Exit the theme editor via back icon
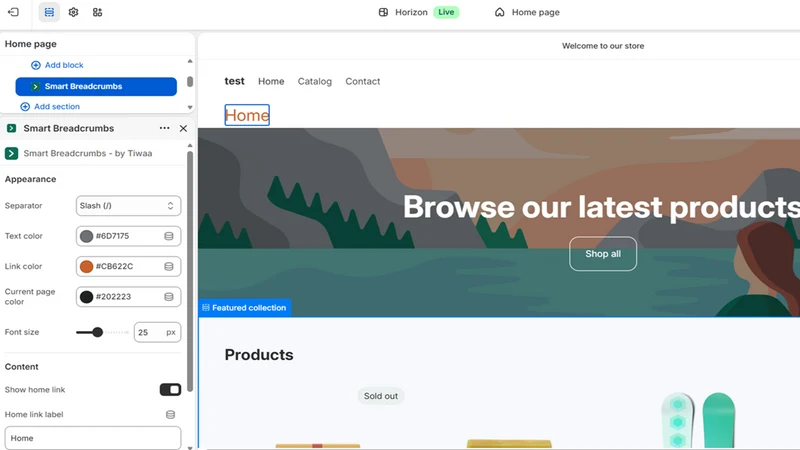This screenshot has height=450, width=800. tap(13, 12)
